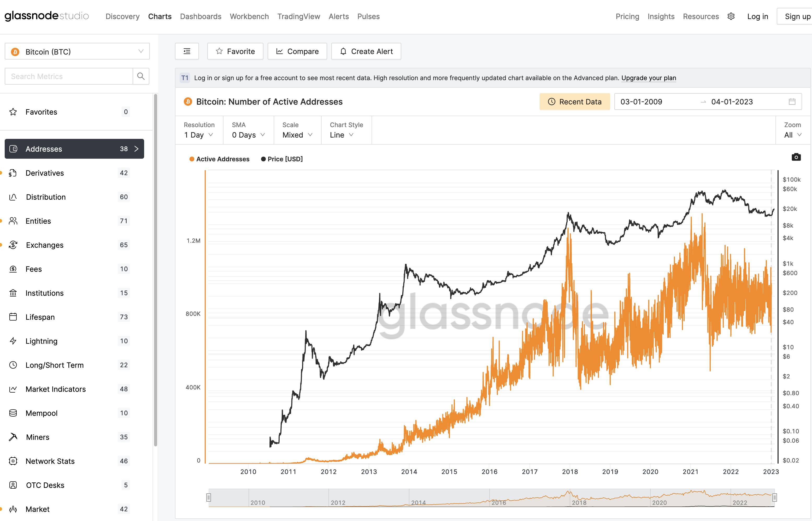
Task: Take chart screenshot with camera icon
Action: (x=796, y=157)
